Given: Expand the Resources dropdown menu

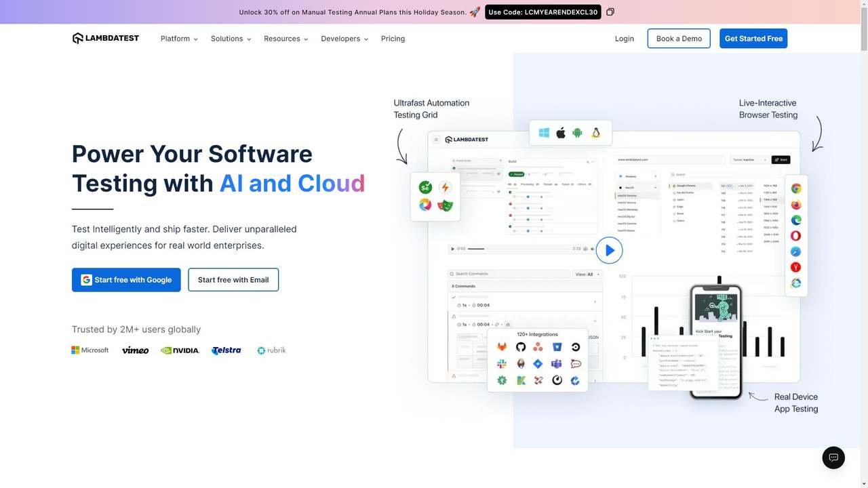Looking at the screenshot, I should [286, 39].
